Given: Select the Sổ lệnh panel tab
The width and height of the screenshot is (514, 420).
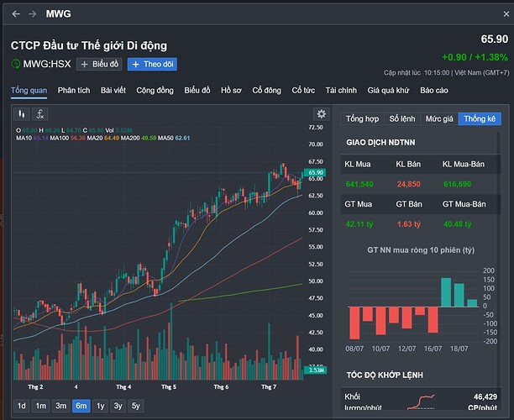Looking at the screenshot, I should (x=401, y=119).
